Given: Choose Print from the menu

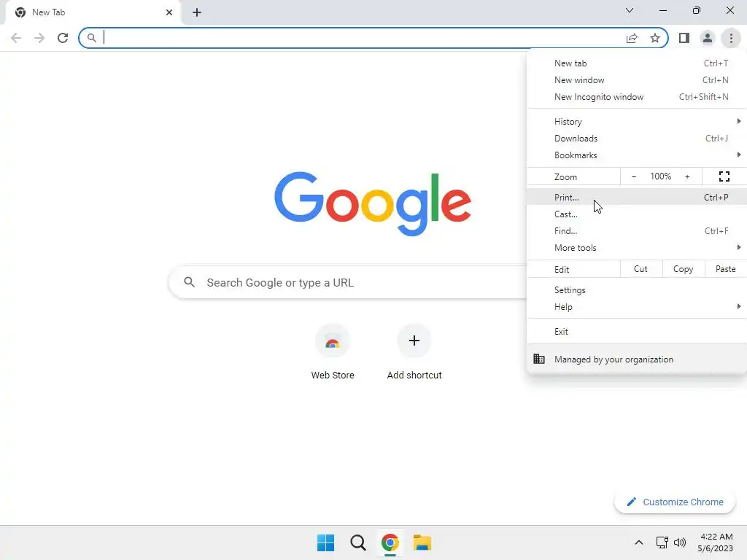Looking at the screenshot, I should click(x=636, y=197).
